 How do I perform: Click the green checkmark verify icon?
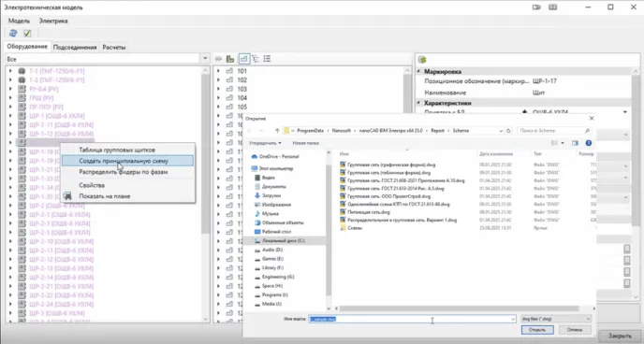pyautogui.click(x=27, y=34)
